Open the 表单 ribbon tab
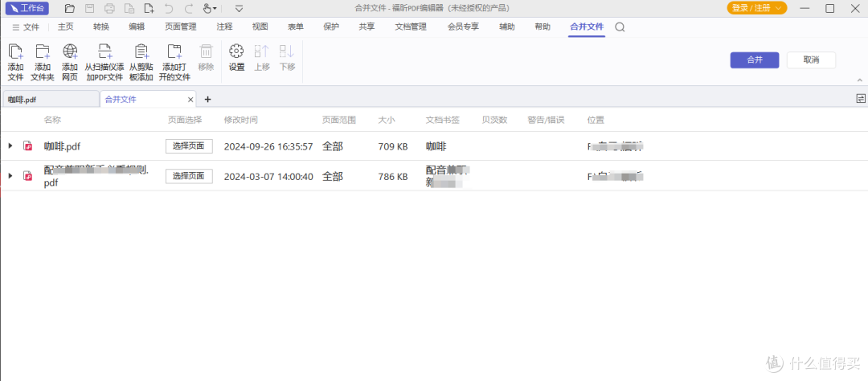 point(296,27)
